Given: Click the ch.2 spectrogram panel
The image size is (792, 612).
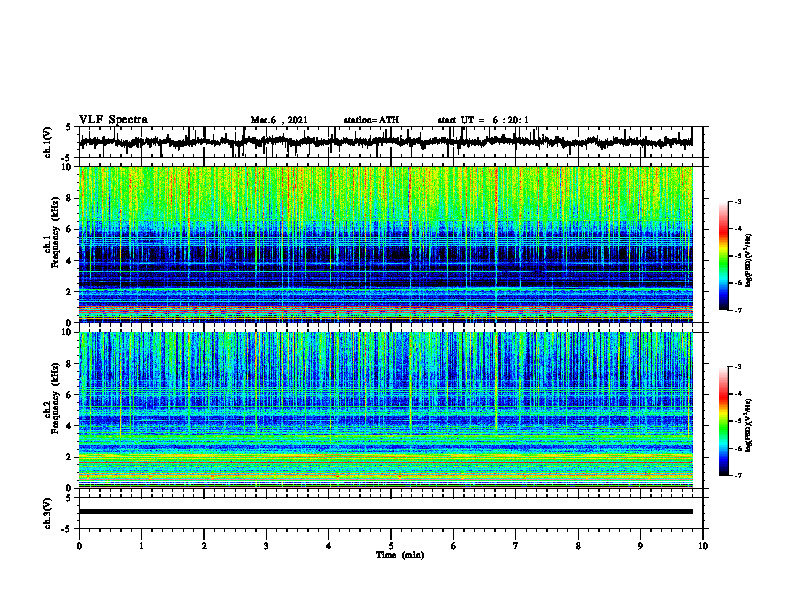Looking at the screenshot, I should tap(386, 410).
